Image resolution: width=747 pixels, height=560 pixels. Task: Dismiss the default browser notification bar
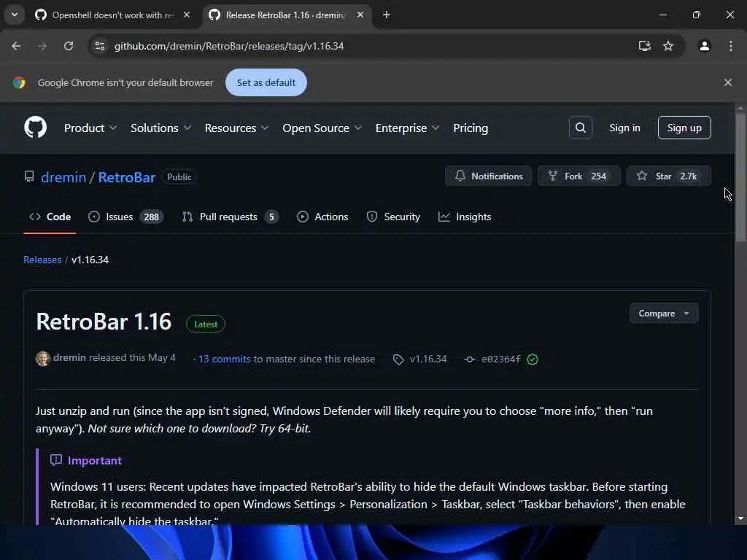(727, 82)
